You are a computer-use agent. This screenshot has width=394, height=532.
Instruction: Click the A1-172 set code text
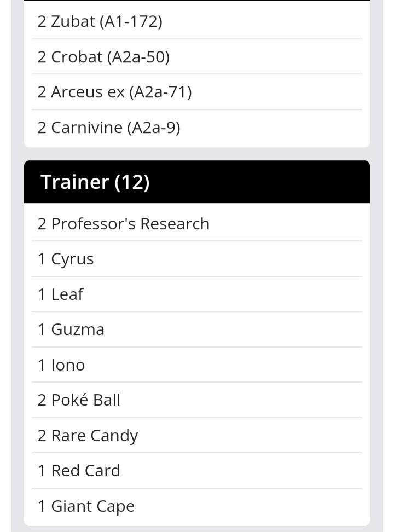click(131, 22)
